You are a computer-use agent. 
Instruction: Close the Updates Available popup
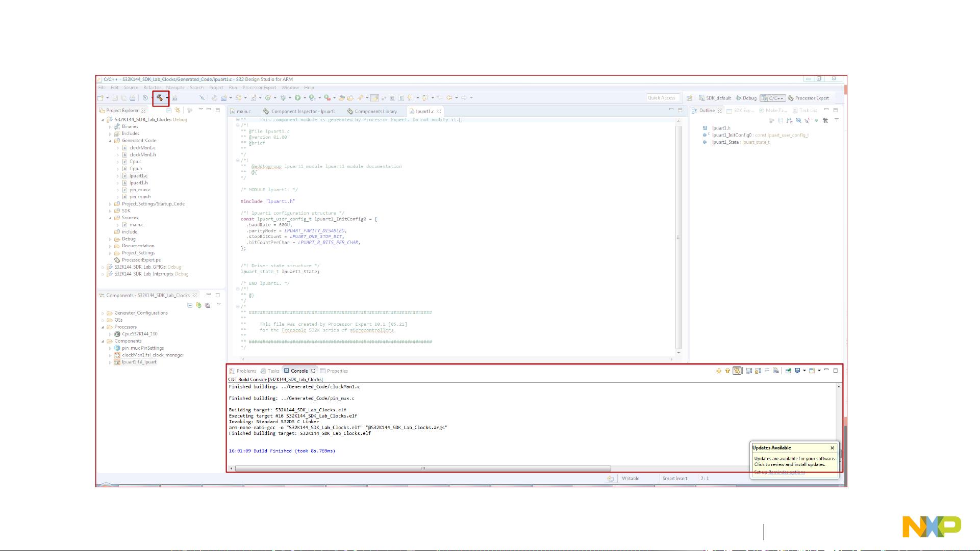[x=833, y=448]
